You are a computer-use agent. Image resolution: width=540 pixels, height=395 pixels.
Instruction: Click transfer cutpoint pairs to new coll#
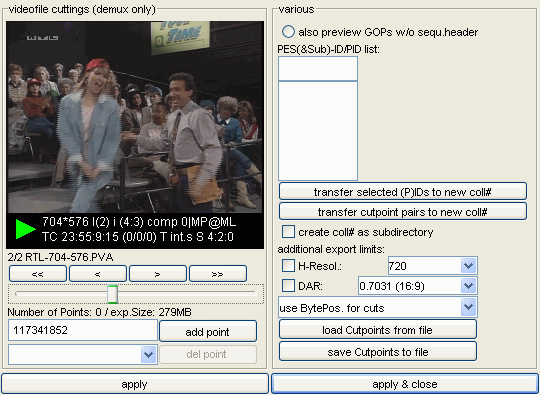pos(403,211)
